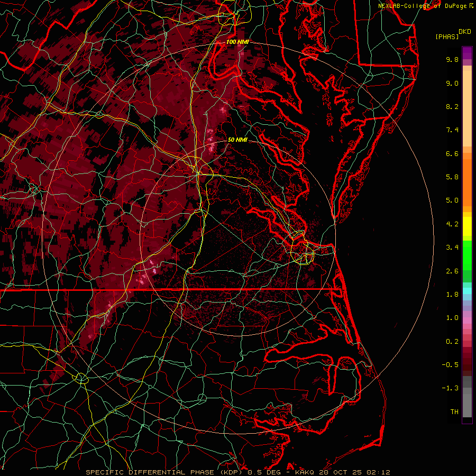
Task: Select the 4.2 scale label
Action: coord(452,224)
